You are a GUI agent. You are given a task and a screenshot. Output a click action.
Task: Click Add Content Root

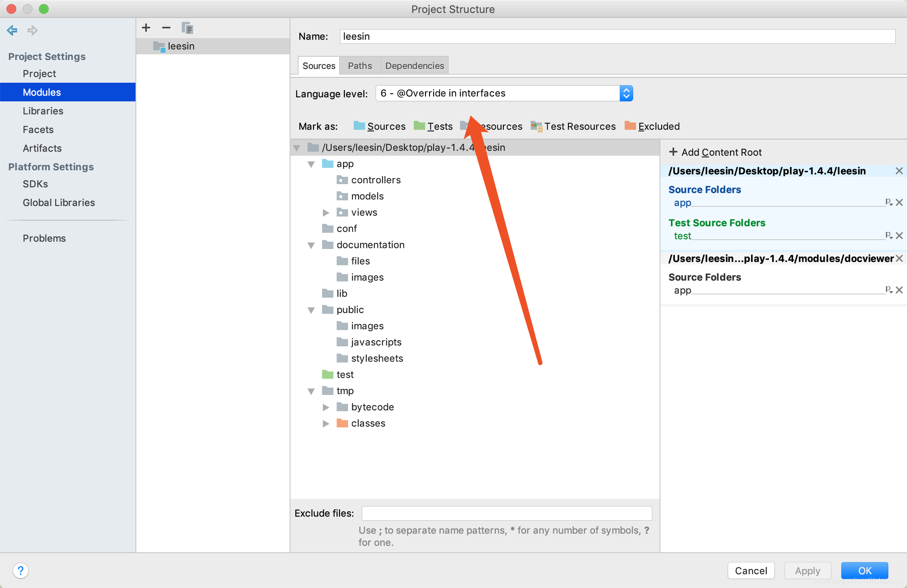click(x=716, y=152)
